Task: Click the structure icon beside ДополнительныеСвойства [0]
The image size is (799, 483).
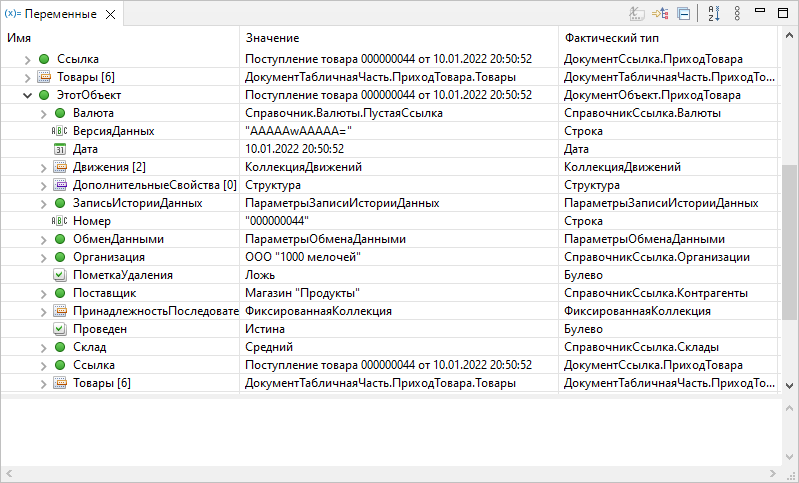Action: (59, 185)
